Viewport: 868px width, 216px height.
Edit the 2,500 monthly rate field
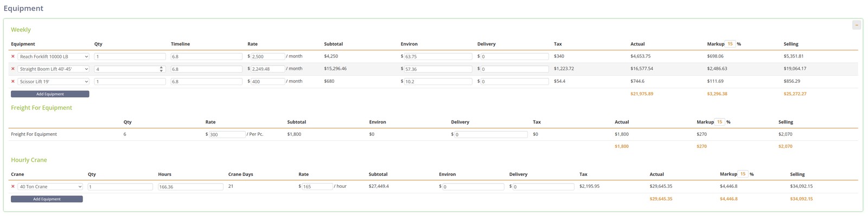click(x=268, y=56)
